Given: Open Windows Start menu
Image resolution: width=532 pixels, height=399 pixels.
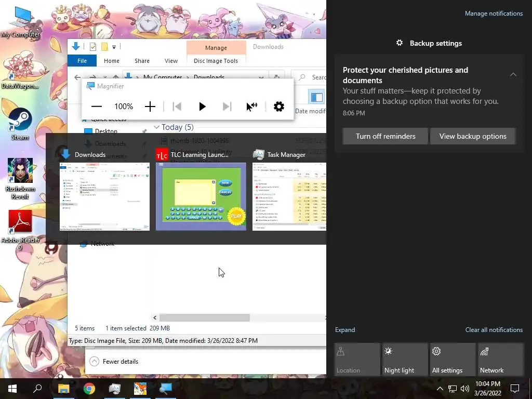Looking at the screenshot, I should [x=12, y=389].
